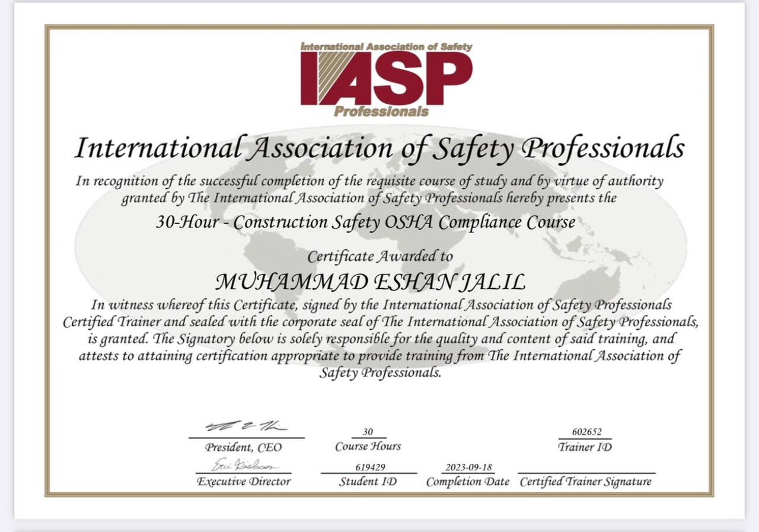
Task: Click the IASP logo at top
Action: 387,79
